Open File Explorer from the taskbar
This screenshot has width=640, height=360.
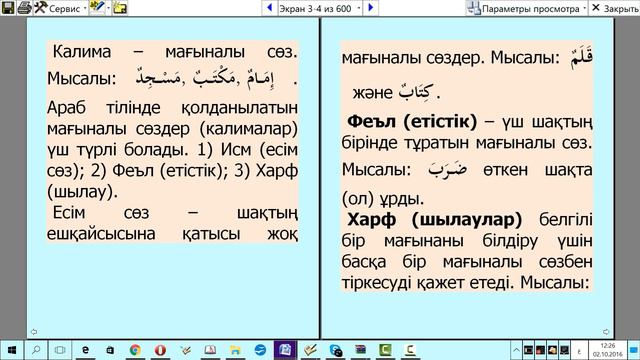[235, 350]
